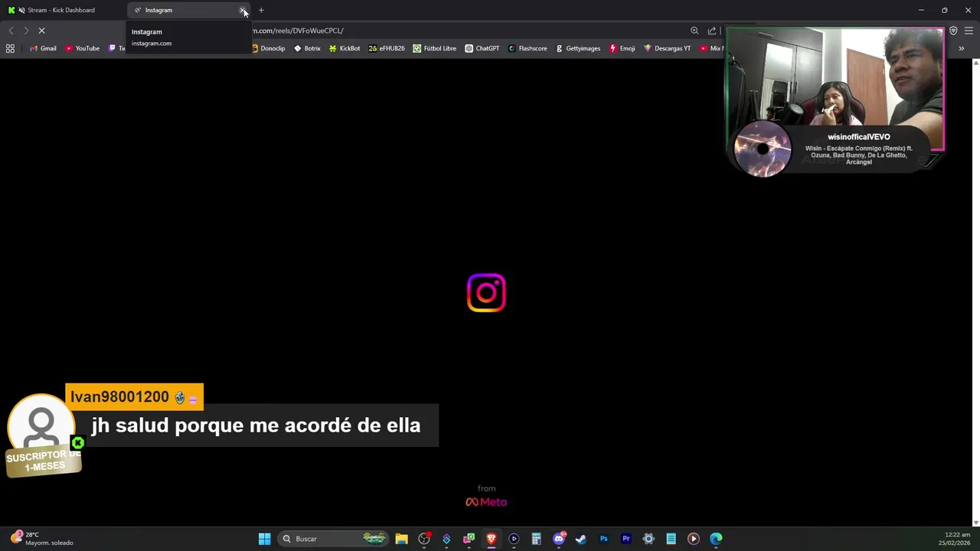Open Steam from taskbar
980x551 pixels.
[x=581, y=539]
